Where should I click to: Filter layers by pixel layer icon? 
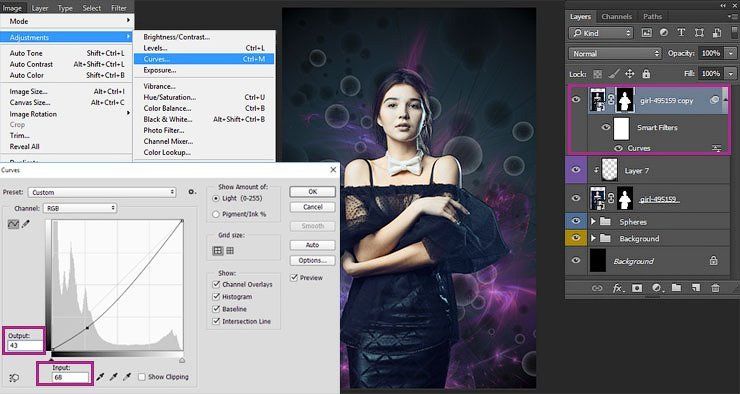coord(647,33)
